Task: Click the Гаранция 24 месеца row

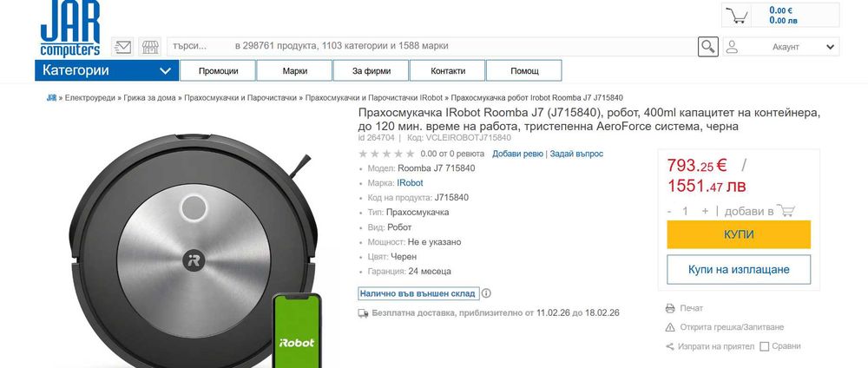Action: pyautogui.click(x=409, y=271)
